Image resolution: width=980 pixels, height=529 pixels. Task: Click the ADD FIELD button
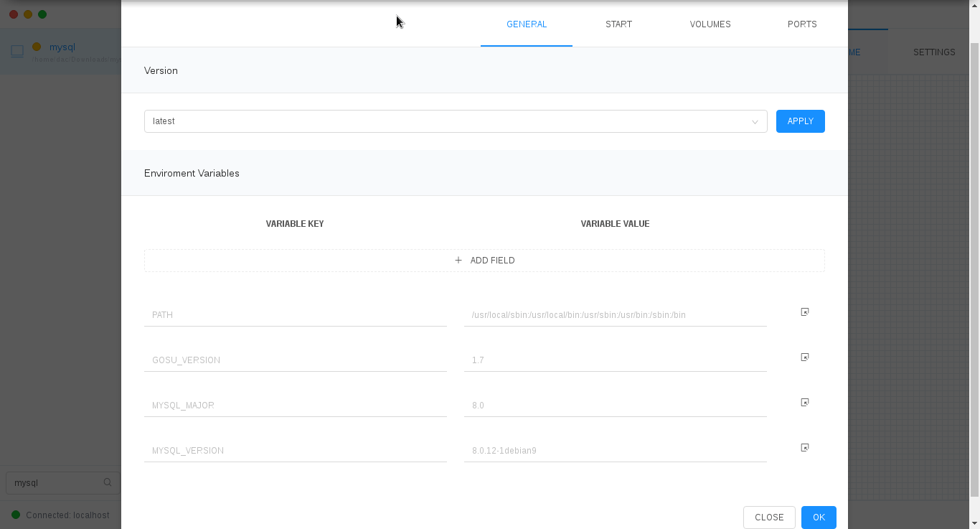pos(484,261)
